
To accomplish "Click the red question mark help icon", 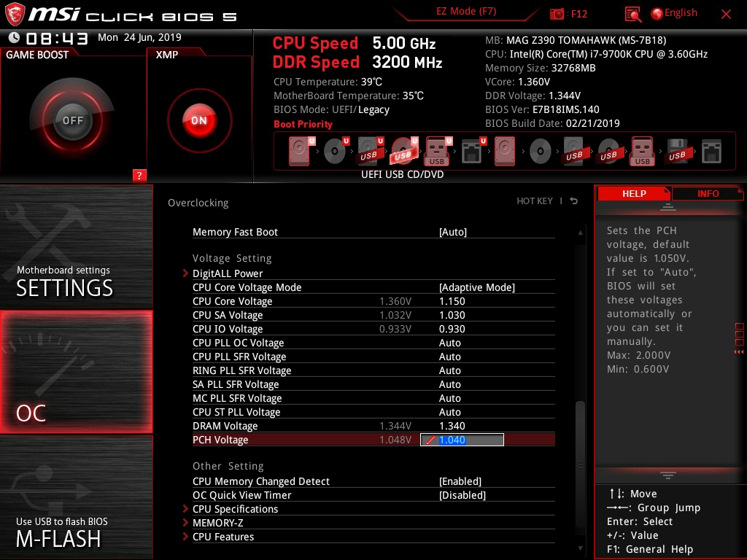I will (x=139, y=175).
